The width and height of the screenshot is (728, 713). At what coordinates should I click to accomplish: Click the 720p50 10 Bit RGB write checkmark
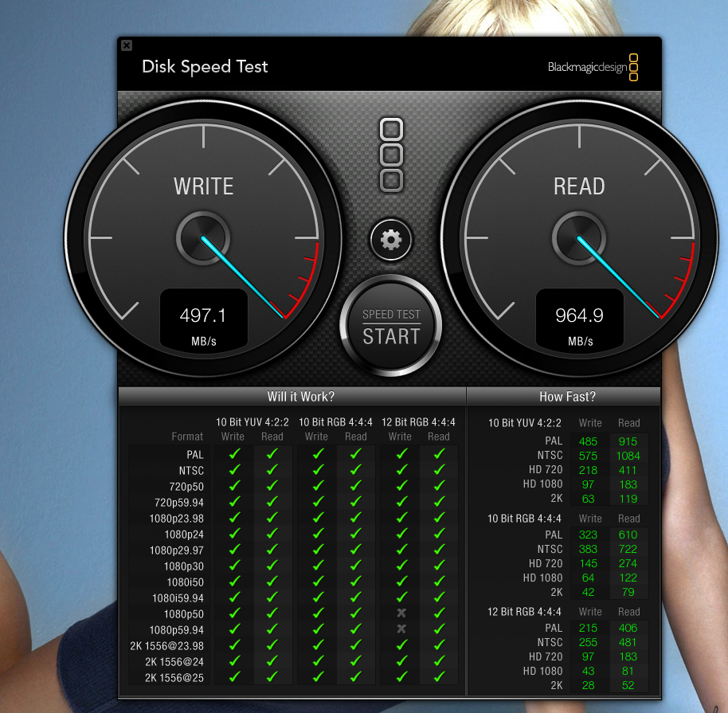pos(318,486)
